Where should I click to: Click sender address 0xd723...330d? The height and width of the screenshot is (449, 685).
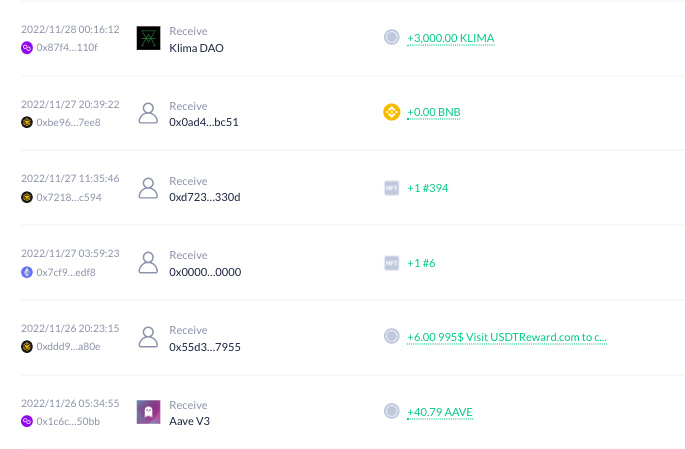click(x=204, y=197)
